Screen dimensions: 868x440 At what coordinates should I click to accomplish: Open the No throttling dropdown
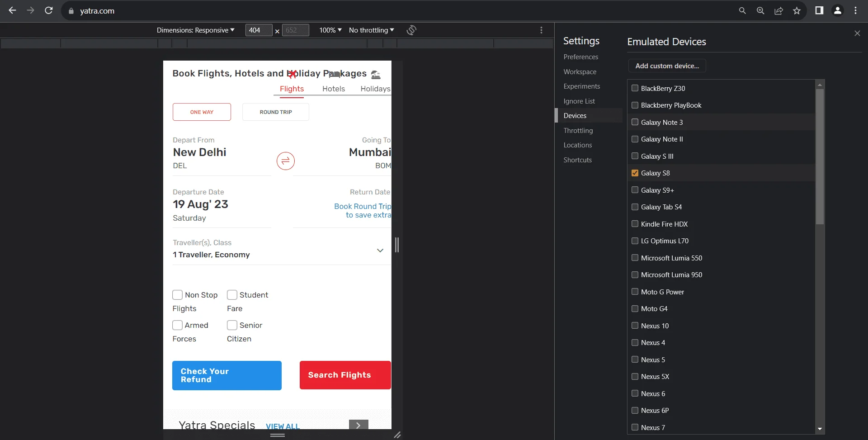[371, 30]
